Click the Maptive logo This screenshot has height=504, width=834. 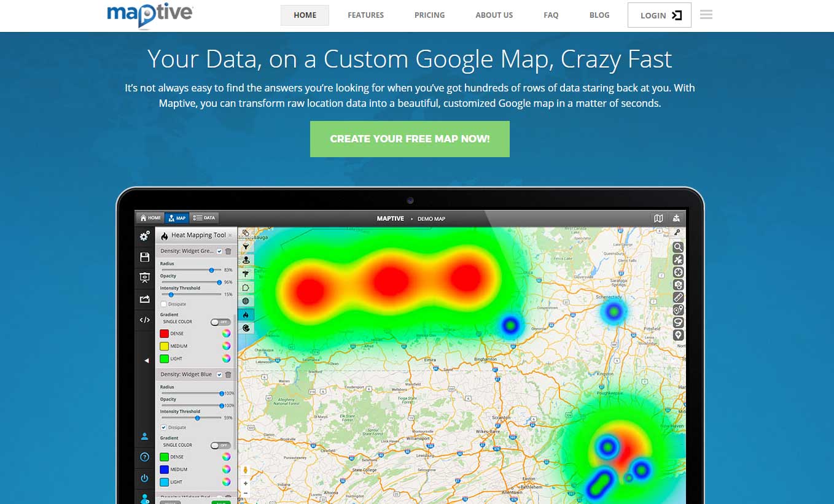[150, 15]
